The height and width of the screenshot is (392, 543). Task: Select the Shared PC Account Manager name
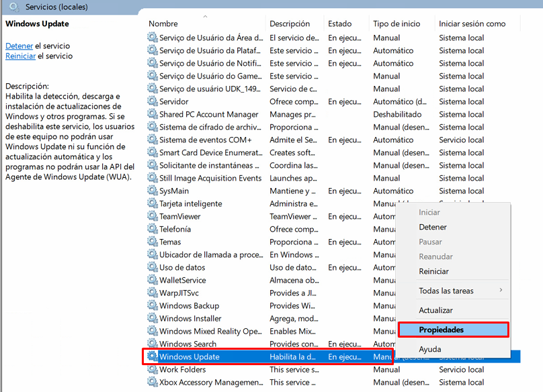pyautogui.click(x=209, y=114)
